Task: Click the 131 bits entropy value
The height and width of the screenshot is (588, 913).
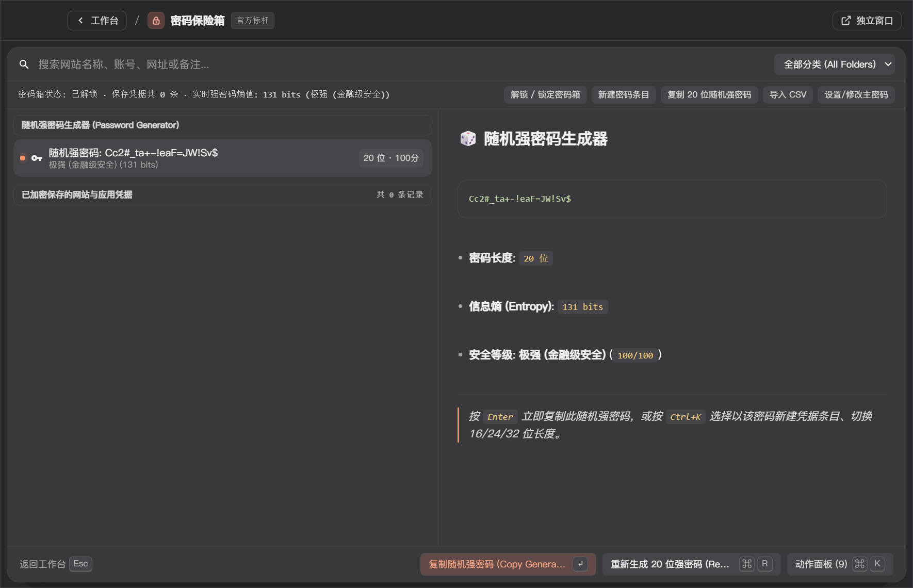Action: pyautogui.click(x=583, y=307)
